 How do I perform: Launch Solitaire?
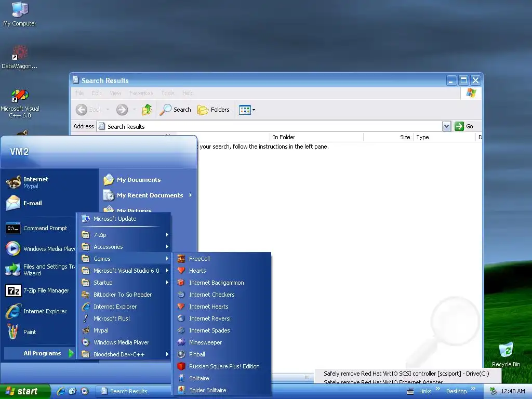tap(221, 378)
